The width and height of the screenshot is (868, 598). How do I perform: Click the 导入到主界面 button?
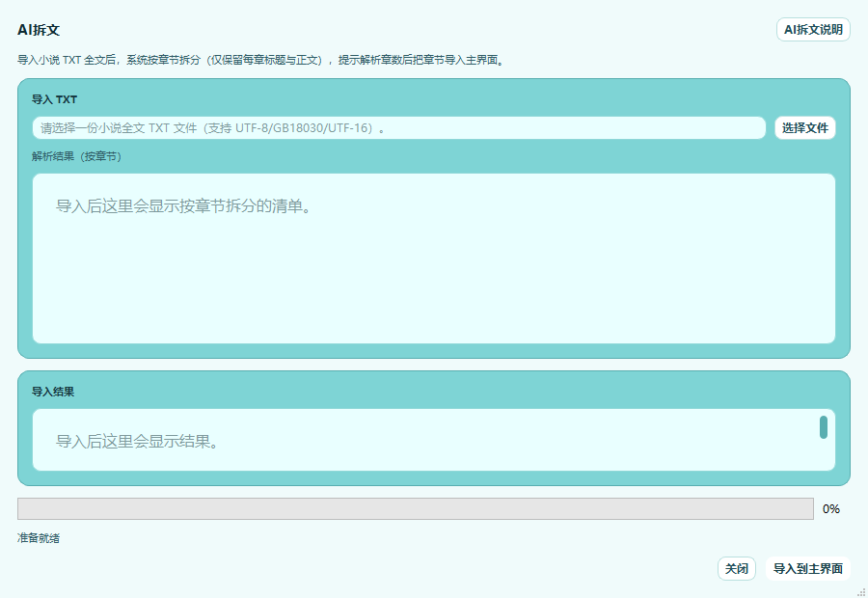click(807, 569)
